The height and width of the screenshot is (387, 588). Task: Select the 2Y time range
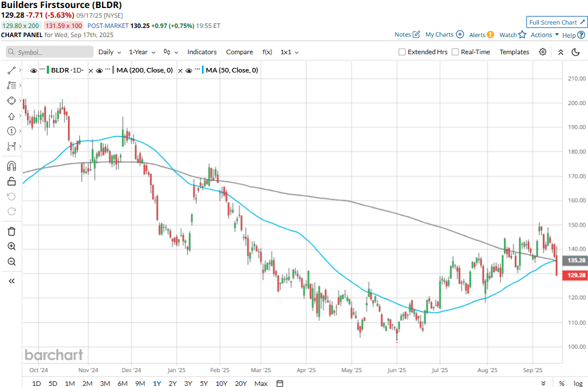coord(172,383)
